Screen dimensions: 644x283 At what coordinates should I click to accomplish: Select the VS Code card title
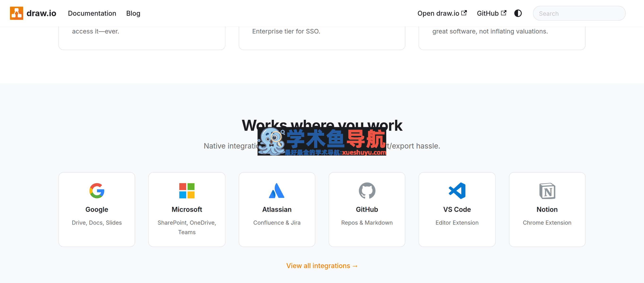[x=457, y=209]
